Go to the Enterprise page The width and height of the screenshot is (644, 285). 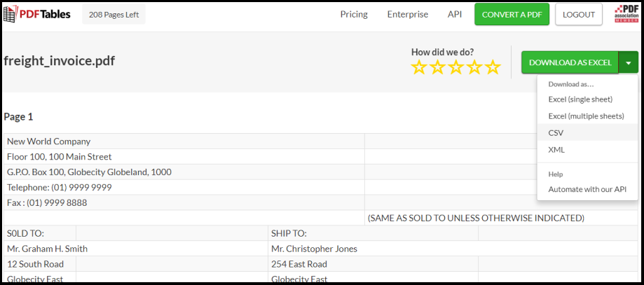(407, 14)
